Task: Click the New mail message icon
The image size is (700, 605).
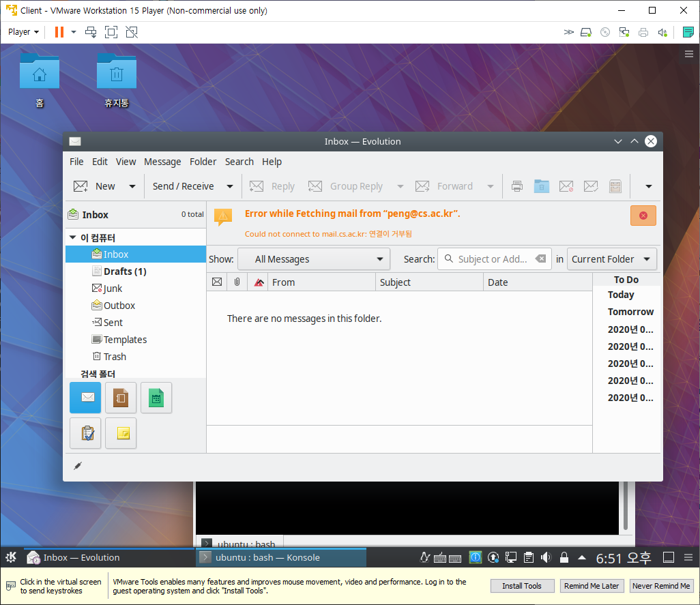Action: coord(81,186)
